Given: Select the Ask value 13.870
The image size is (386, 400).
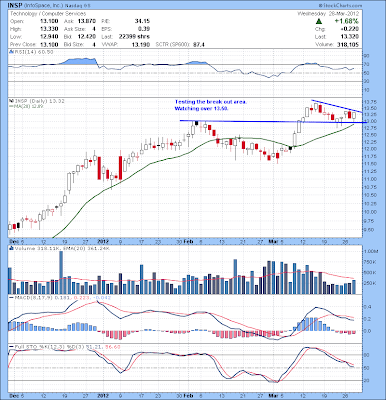Looking at the screenshot, I should pos(87,21).
